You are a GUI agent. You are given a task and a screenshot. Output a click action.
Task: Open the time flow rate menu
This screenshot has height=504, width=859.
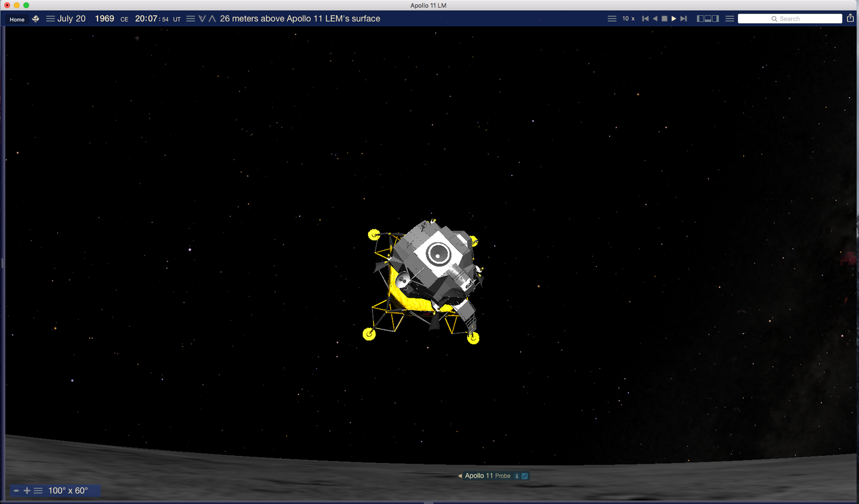pyautogui.click(x=612, y=19)
